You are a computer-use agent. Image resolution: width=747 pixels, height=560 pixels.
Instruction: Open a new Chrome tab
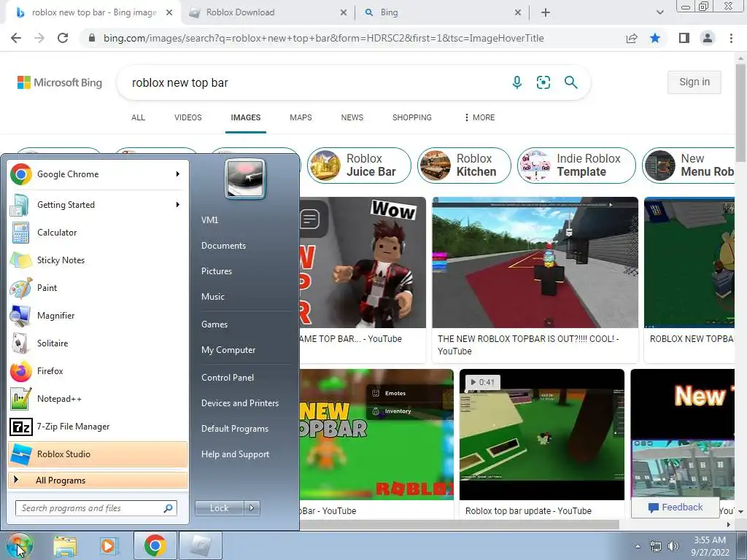coord(546,12)
